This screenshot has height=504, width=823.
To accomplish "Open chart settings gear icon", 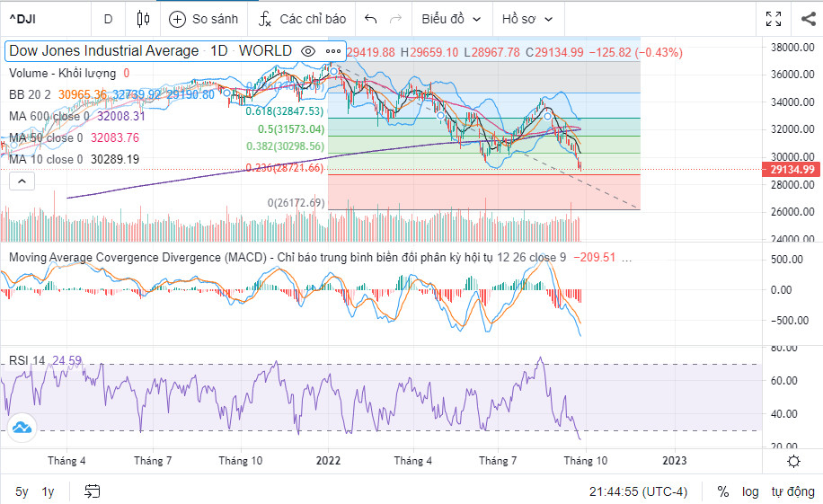I will [793, 462].
